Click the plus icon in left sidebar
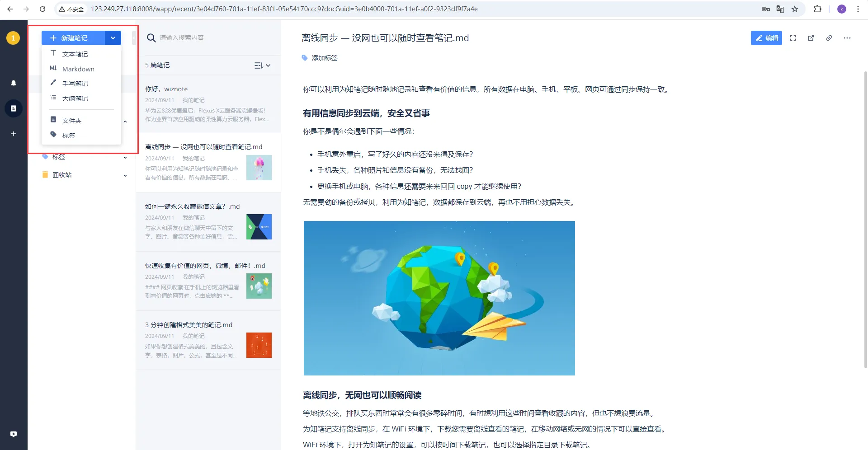 click(14, 134)
